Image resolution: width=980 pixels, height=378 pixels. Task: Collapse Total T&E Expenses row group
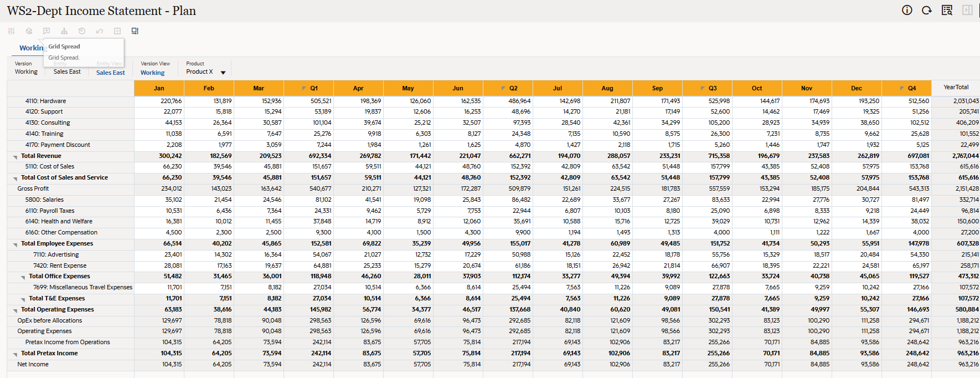pos(23,299)
